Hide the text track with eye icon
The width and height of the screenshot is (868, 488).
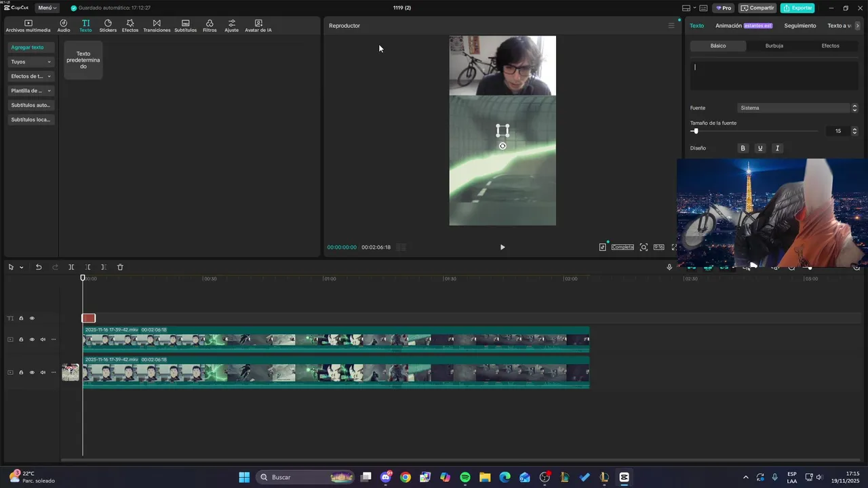pos(32,319)
